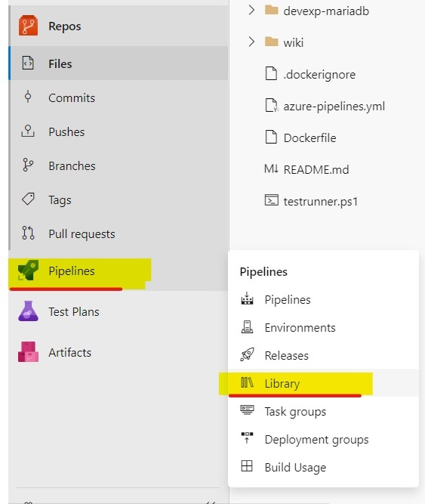The image size is (425, 504).
Task: Open the azure-pipelines.yml file name
Action: click(334, 106)
